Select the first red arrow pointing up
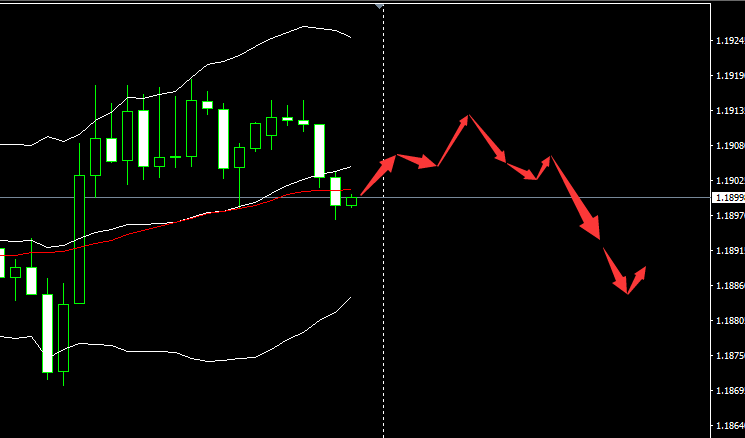 click(379, 175)
